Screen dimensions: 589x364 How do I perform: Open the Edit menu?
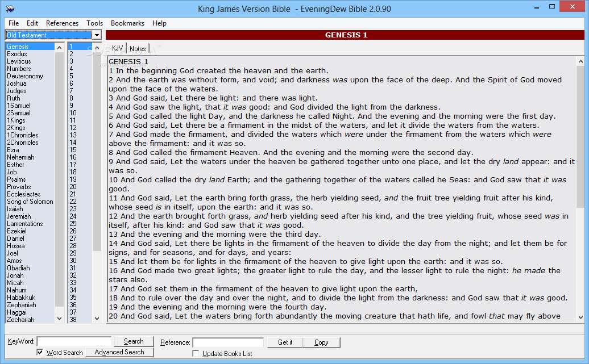point(32,23)
